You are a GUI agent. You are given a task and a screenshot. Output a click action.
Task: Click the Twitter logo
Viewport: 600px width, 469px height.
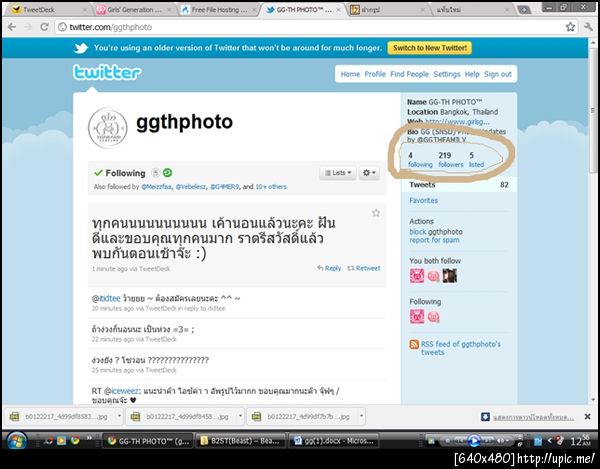click(107, 72)
